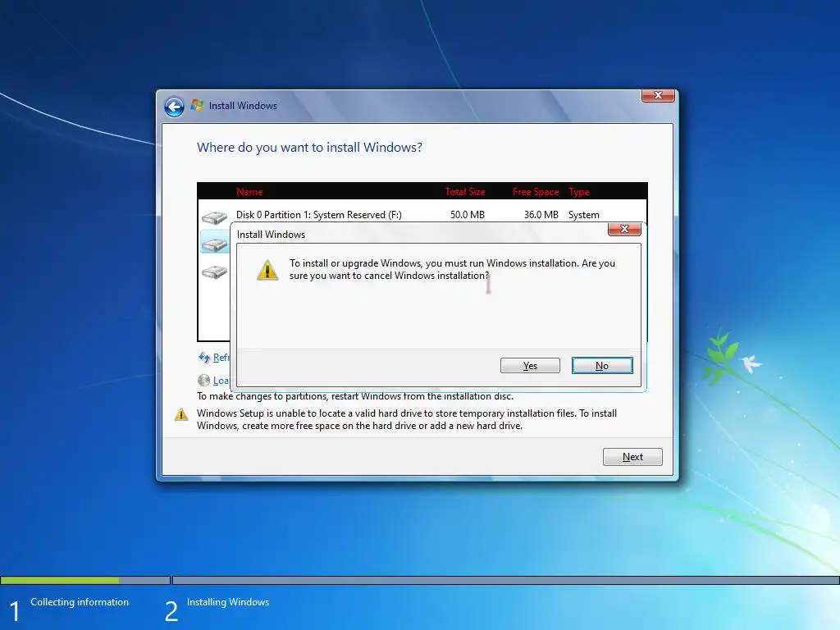
Task: Click the Yes button in the dialog
Action: coord(530,365)
